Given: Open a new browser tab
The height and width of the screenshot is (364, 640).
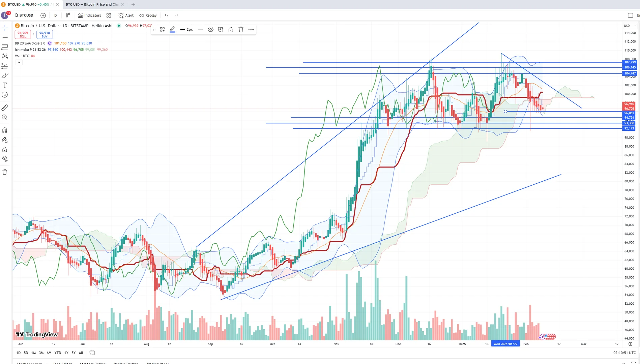Looking at the screenshot, I should (x=133, y=4).
